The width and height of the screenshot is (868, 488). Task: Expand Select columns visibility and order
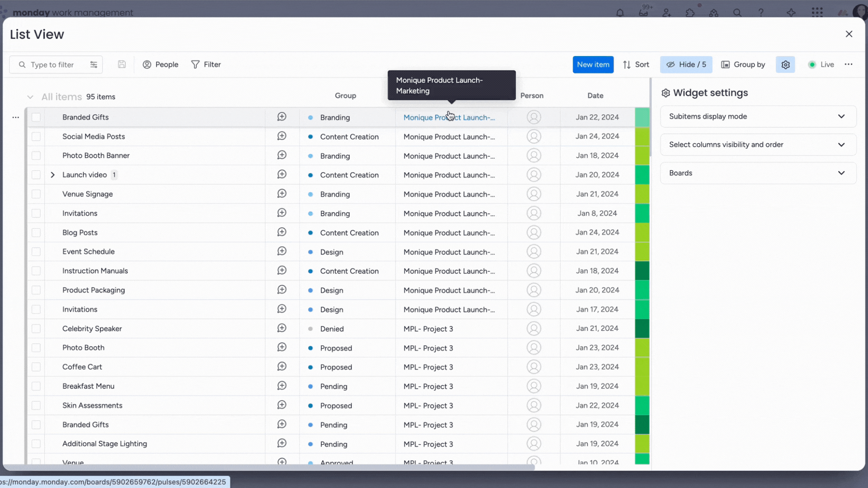(758, 145)
